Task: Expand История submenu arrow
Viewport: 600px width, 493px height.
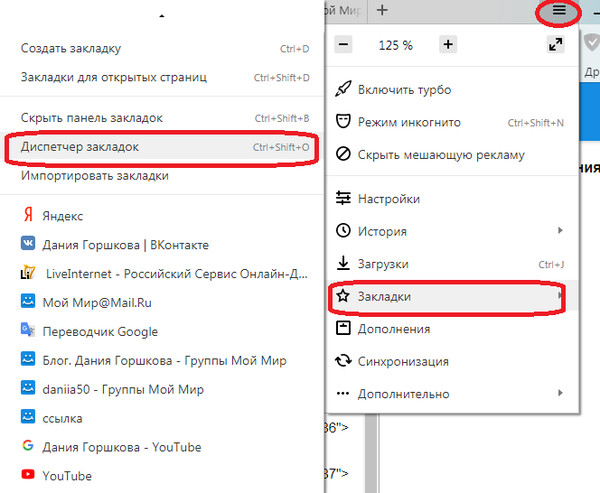Action: tap(560, 230)
